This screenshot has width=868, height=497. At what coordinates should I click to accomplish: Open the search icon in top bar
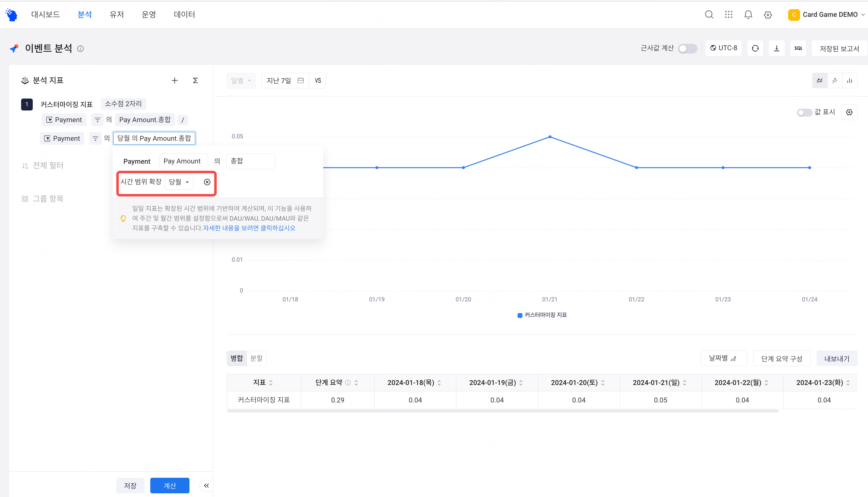coord(709,14)
